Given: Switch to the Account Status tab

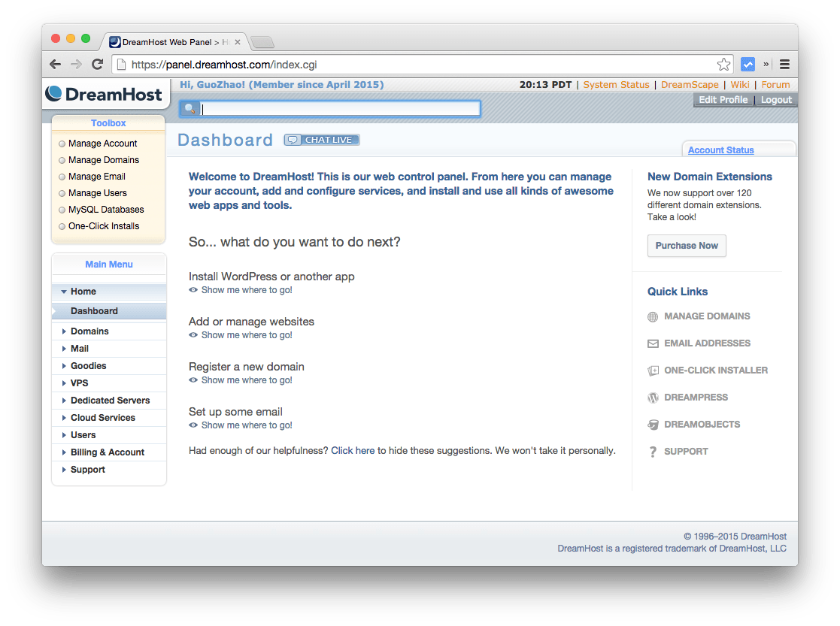Looking at the screenshot, I should (720, 150).
